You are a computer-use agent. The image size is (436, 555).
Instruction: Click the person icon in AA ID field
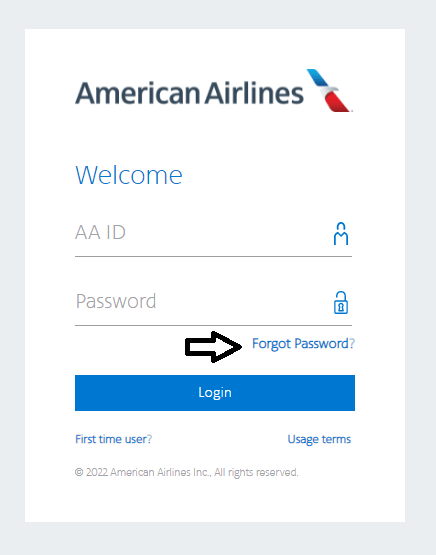341,234
